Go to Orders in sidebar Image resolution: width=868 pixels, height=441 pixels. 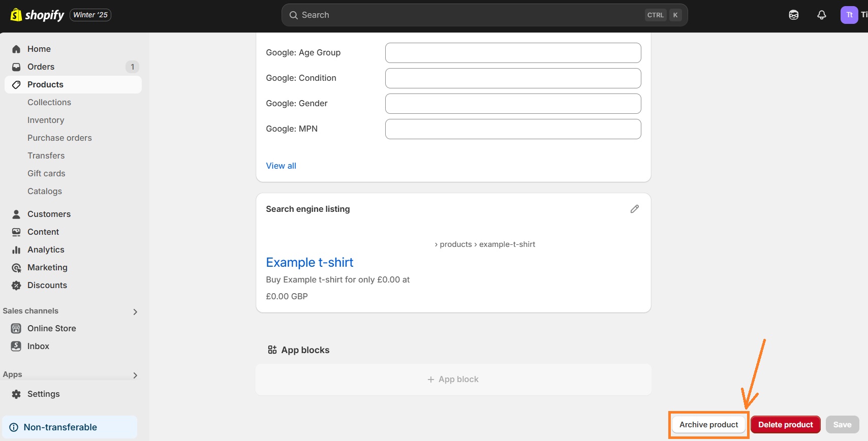tap(41, 67)
